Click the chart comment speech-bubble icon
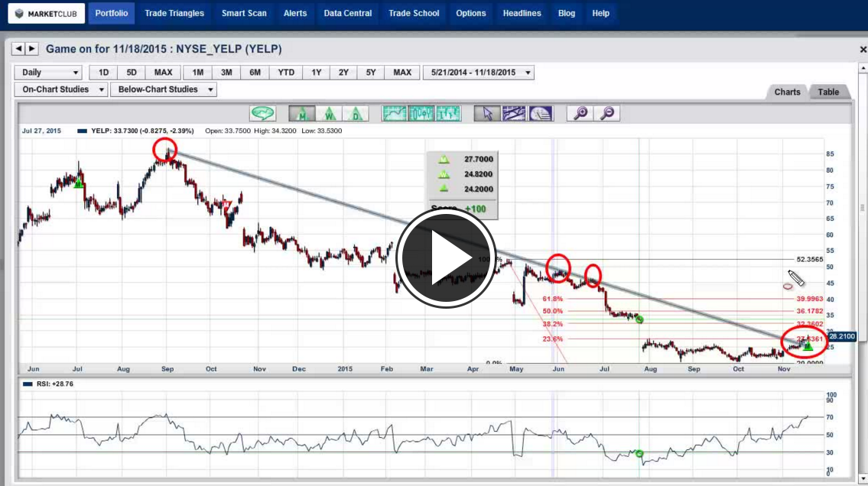The height and width of the screenshot is (486, 868). tap(262, 113)
